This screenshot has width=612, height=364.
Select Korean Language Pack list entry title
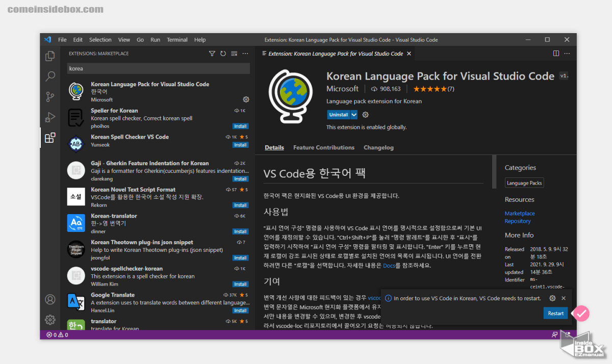(x=150, y=84)
